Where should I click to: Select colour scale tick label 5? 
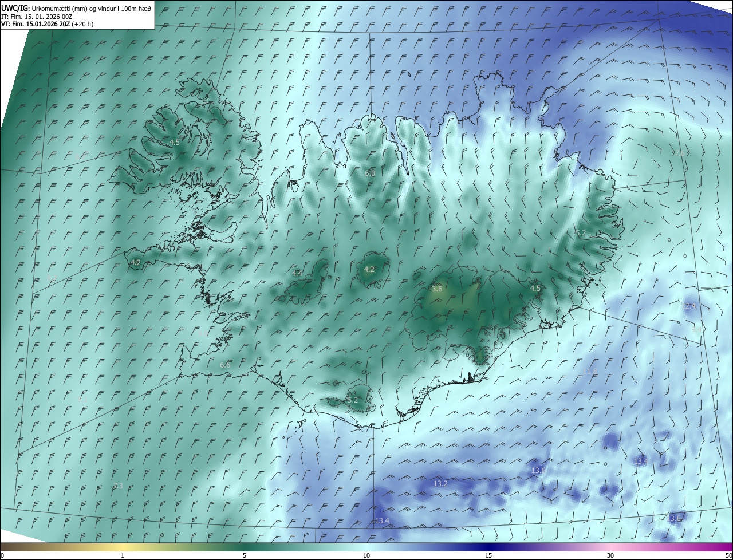[x=245, y=555]
